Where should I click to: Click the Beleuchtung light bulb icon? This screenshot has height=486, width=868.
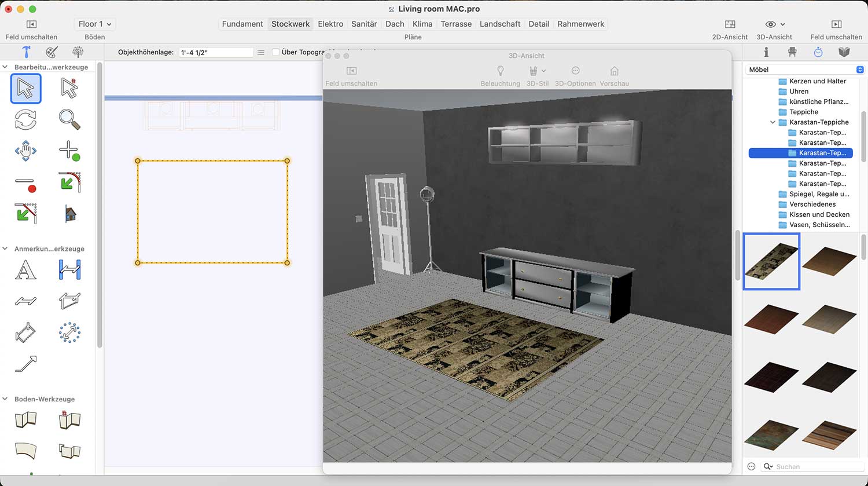(x=500, y=71)
